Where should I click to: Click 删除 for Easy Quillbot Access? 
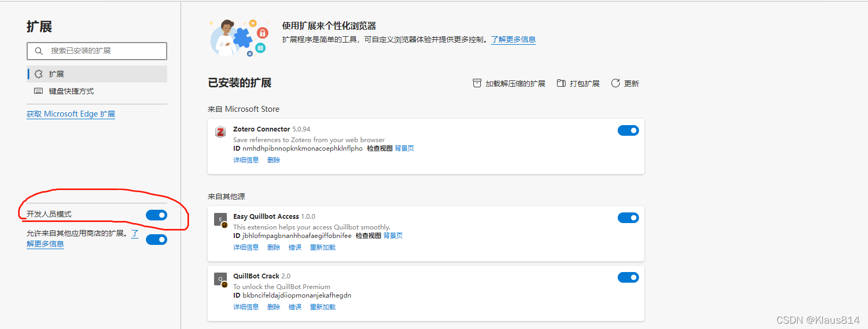pyautogui.click(x=274, y=248)
